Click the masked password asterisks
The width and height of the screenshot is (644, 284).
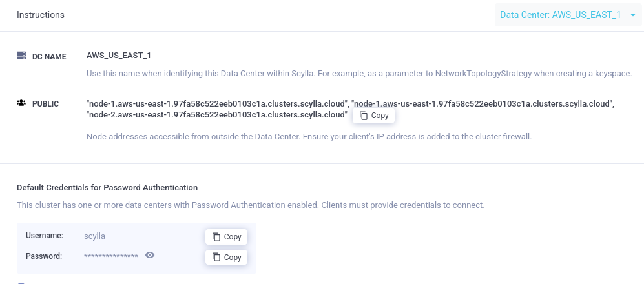[111, 256]
